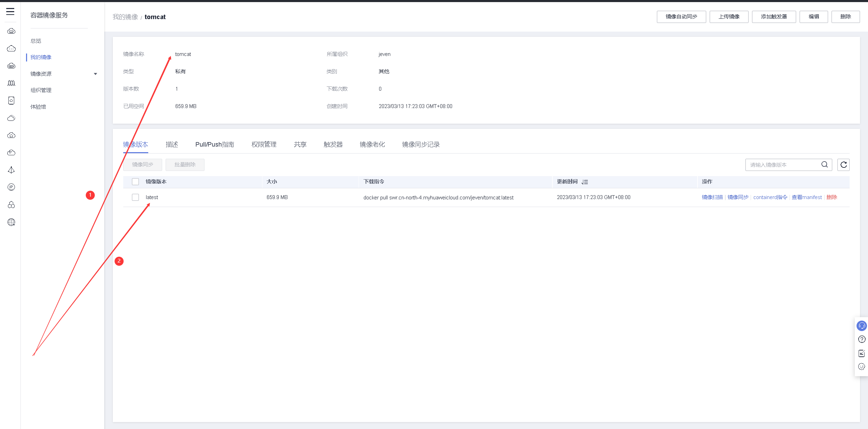Expand the 镜像资源 sidebar menu
The image size is (868, 429).
pos(62,74)
